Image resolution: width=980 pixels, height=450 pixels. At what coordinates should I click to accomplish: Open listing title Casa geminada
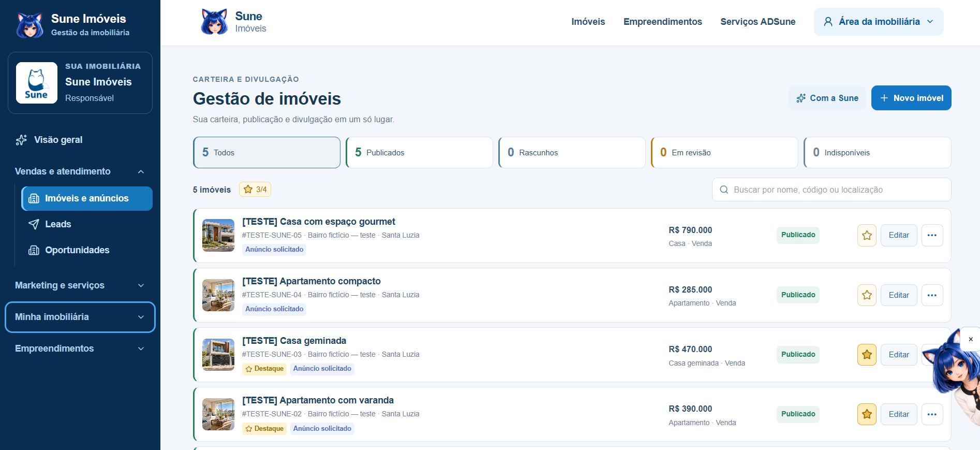[294, 341]
